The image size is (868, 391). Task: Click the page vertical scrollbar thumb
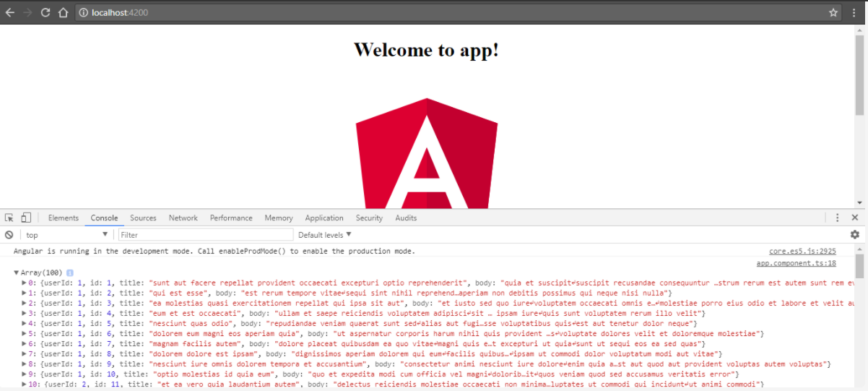click(859, 74)
